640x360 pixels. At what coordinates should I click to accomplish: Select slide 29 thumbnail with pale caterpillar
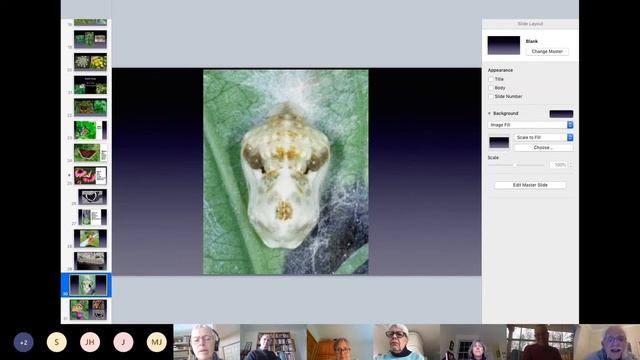[x=90, y=261]
